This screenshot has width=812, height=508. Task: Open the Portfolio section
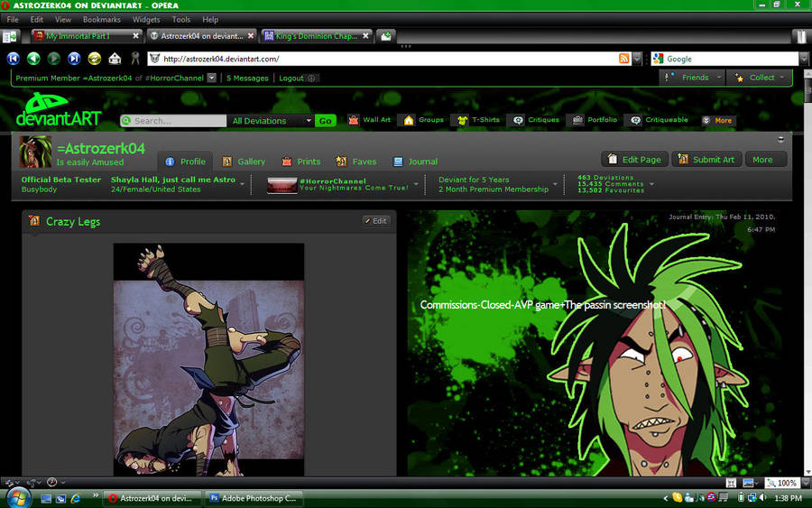pyautogui.click(x=595, y=120)
